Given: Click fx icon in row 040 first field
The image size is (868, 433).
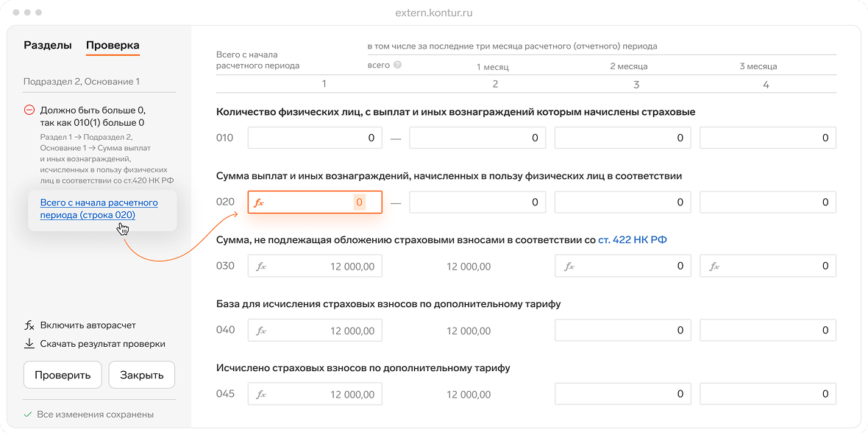Looking at the screenshot, I should click(260, 331).
